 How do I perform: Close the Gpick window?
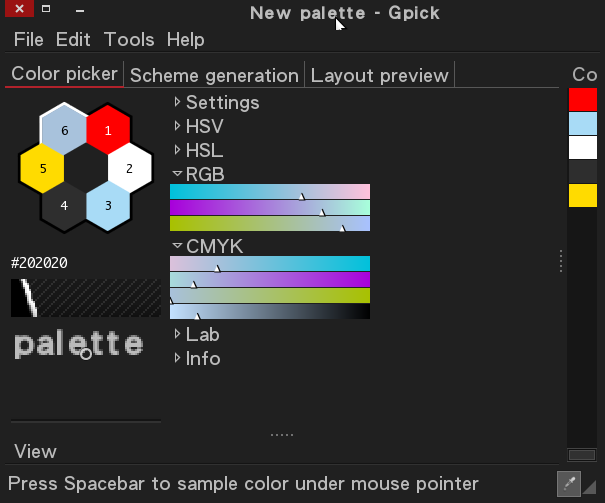tap(19, 8)
